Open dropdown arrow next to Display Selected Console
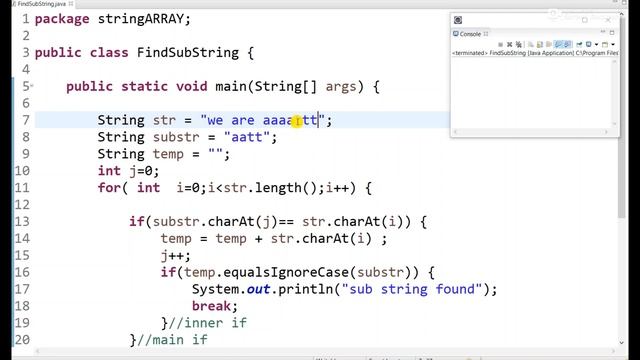640x360 pixels. (x=596, y=44)
